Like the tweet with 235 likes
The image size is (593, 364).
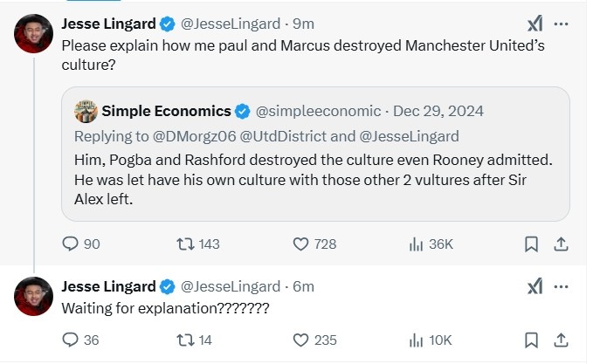300,340
